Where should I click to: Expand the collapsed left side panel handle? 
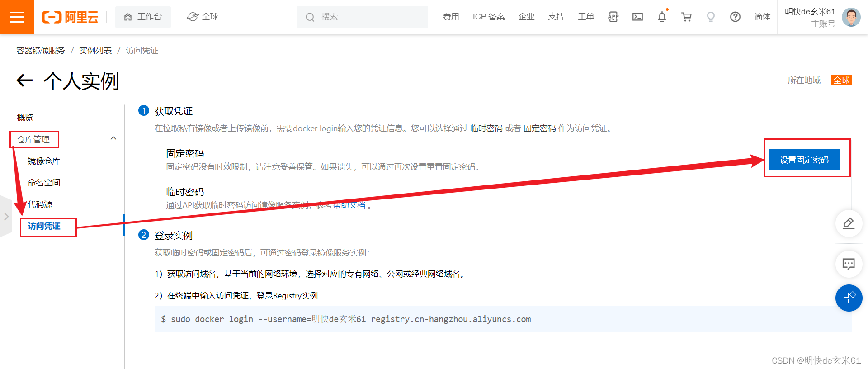click(x=6, y=217)
